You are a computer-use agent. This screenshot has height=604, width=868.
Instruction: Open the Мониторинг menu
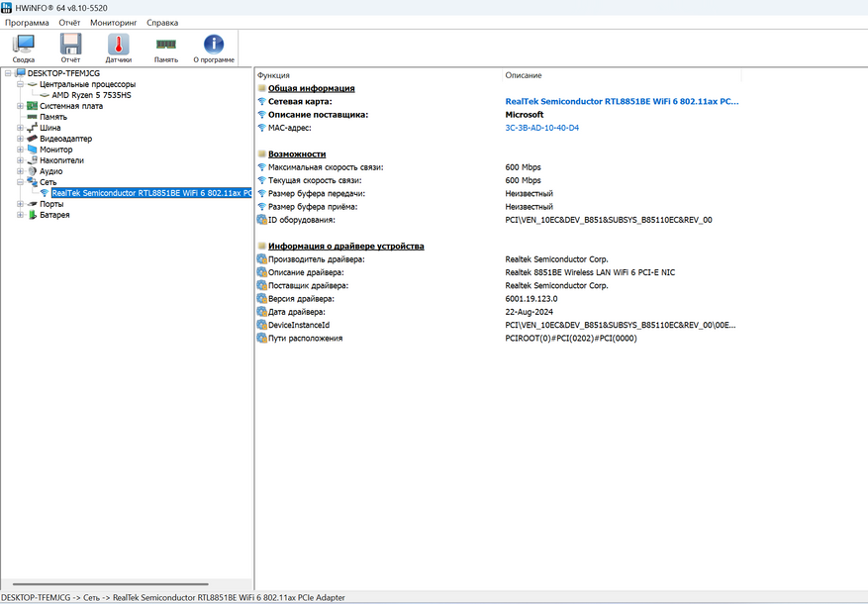[x=114, y=23]
